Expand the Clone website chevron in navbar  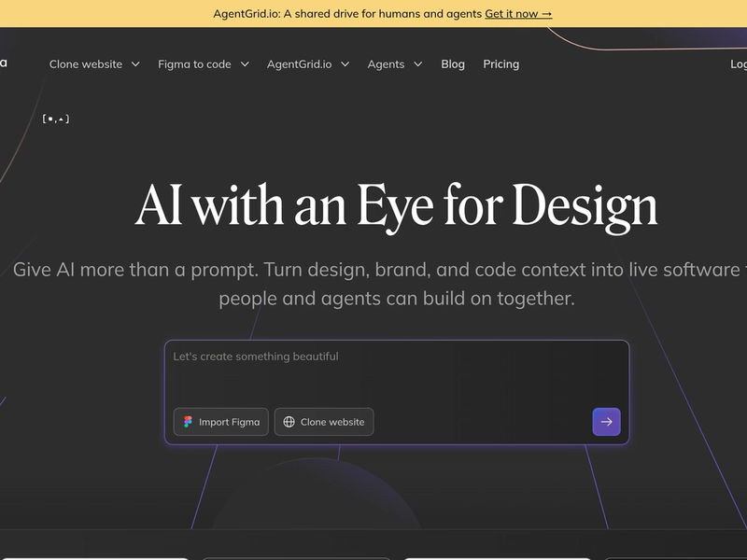pos(135,64)
